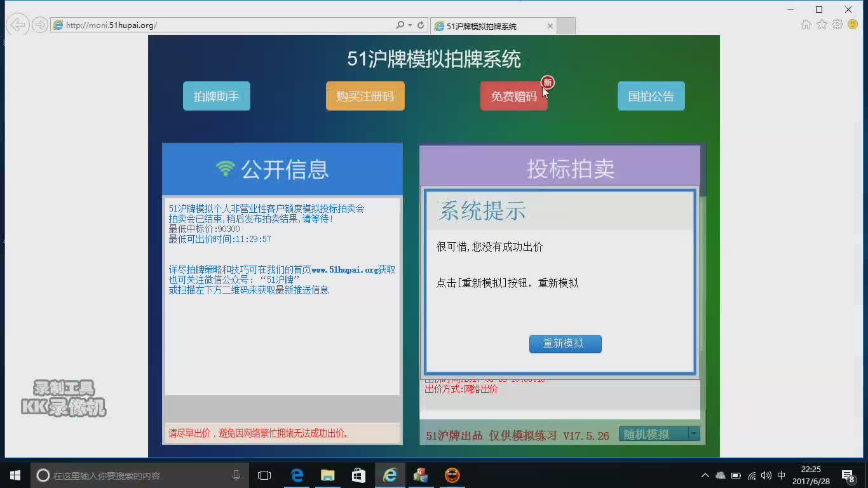Click the Cortana search box

140,475
